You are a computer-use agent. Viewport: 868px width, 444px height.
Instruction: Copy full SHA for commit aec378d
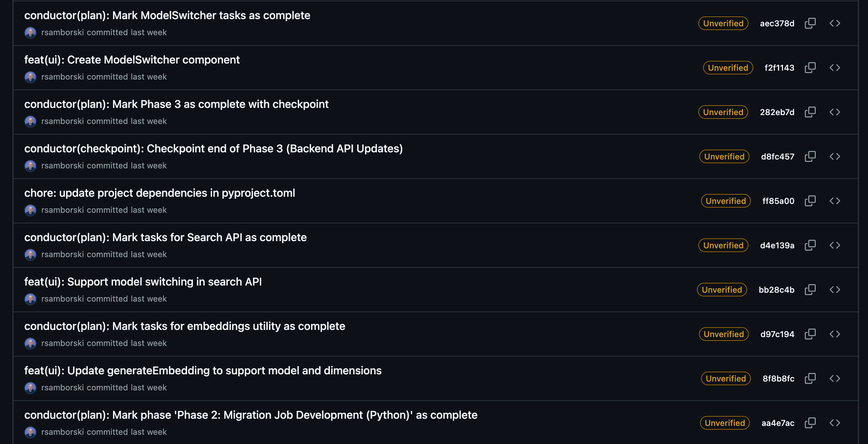tap(810, 23)
